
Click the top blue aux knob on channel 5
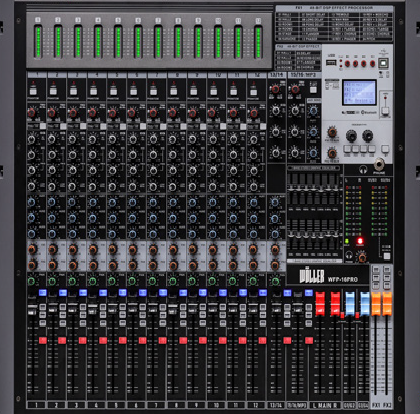[112, 202]
